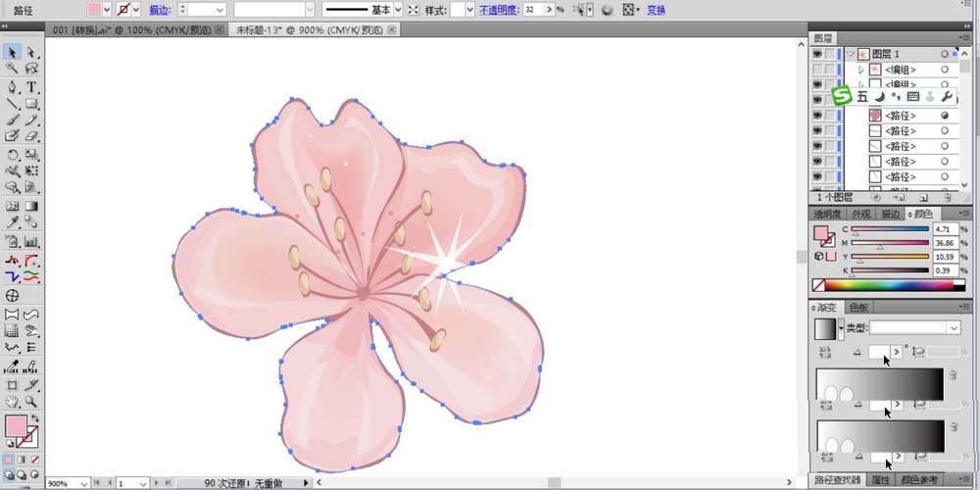Set the None fill mode in the toolbox
This screenshot has height=490, width=980.
(35, 460)
